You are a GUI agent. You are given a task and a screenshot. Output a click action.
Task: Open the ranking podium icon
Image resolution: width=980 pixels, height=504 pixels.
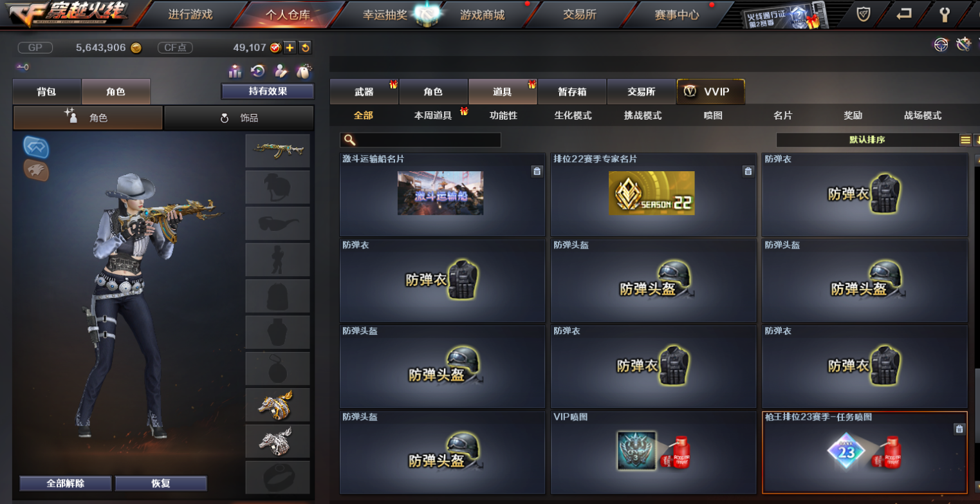pos(235,71)
